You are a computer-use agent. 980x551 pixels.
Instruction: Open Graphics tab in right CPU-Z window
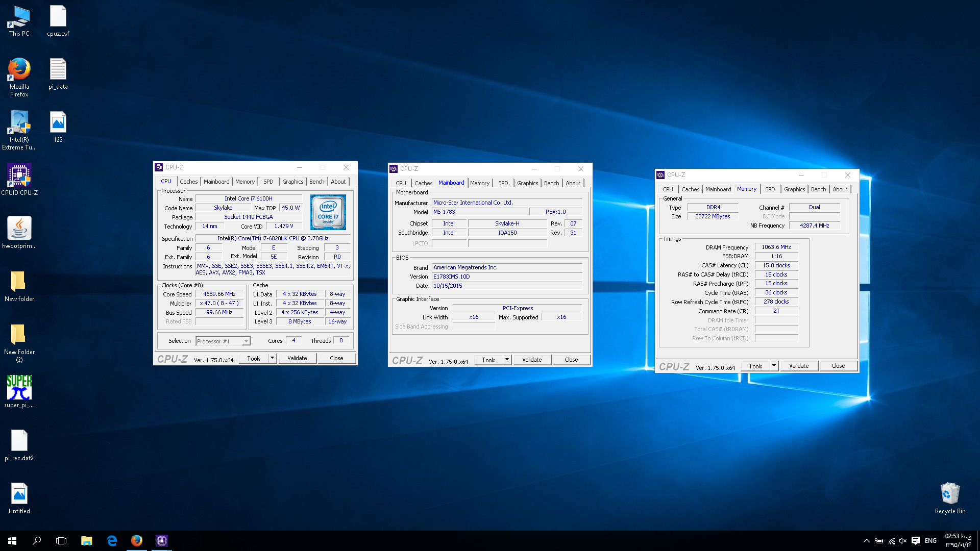pyautogui.click(x=795, y=189)
